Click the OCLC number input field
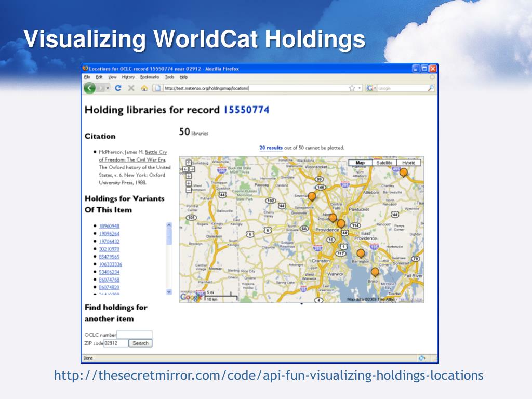 (x=135, y=335)
